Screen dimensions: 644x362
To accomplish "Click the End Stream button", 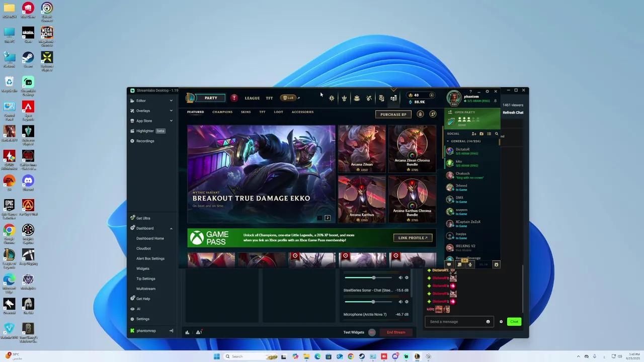I will click(396, 332).
